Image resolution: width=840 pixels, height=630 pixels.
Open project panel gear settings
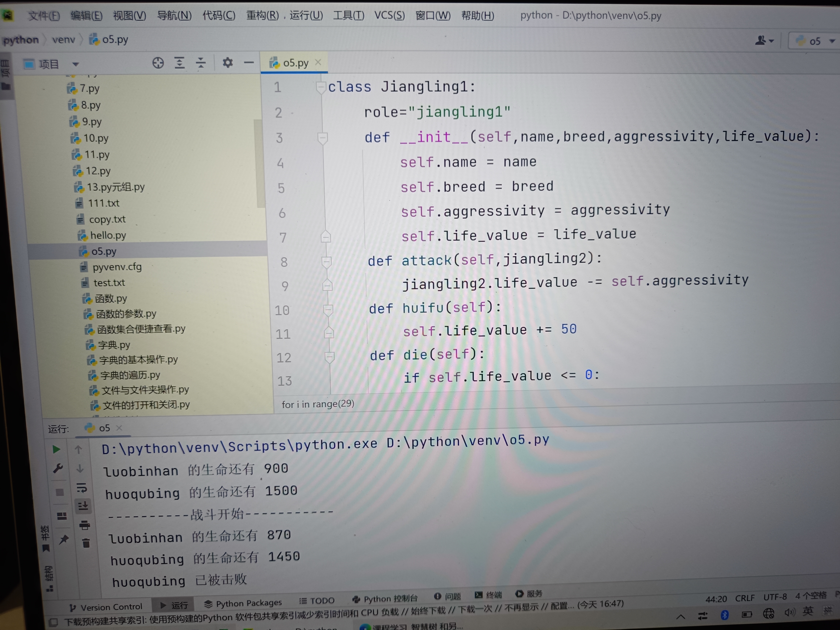pyautogui.click(x=227, y=63)
